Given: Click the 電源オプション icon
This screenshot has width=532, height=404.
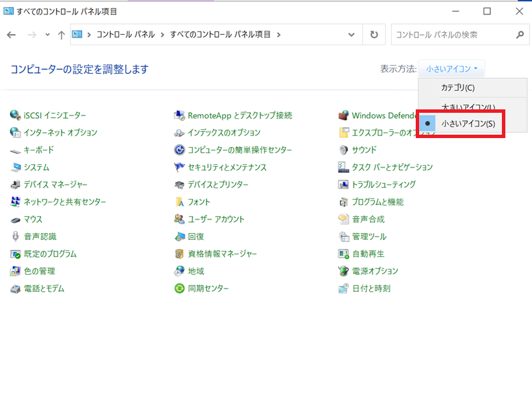Looking at the screenshot, I should pyautogui.click(x=344, y=271).
